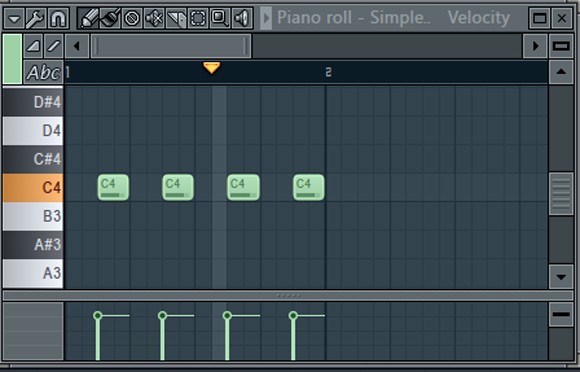Click the minus button beside the velocity lane

(x=561, y=314)
